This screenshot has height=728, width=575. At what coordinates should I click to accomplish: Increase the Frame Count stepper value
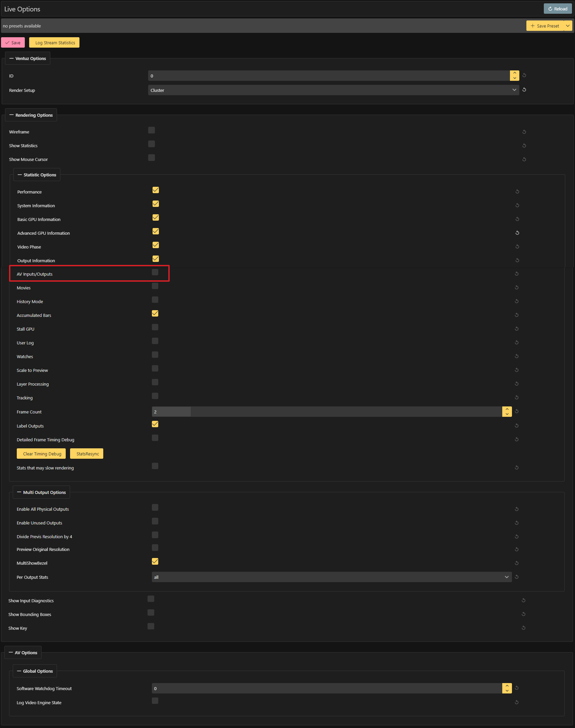pyautogui.click(x=507, y=409)
